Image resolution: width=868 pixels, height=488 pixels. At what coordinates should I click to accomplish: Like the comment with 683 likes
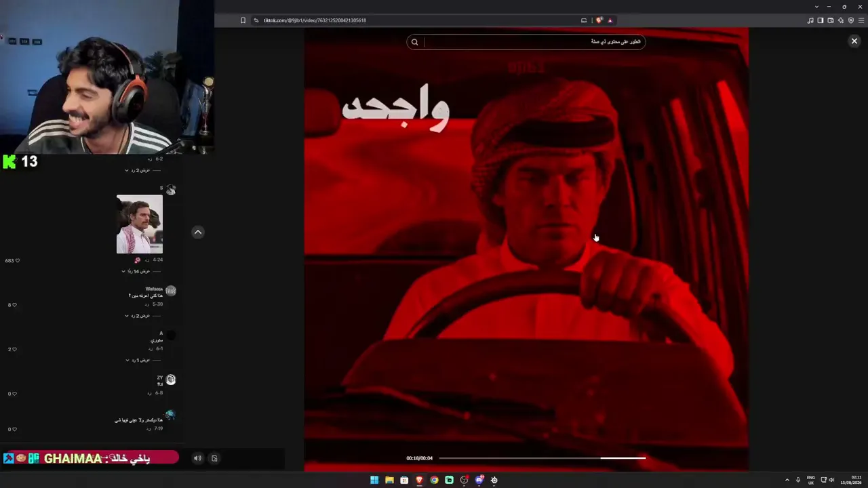coord(17,260)
